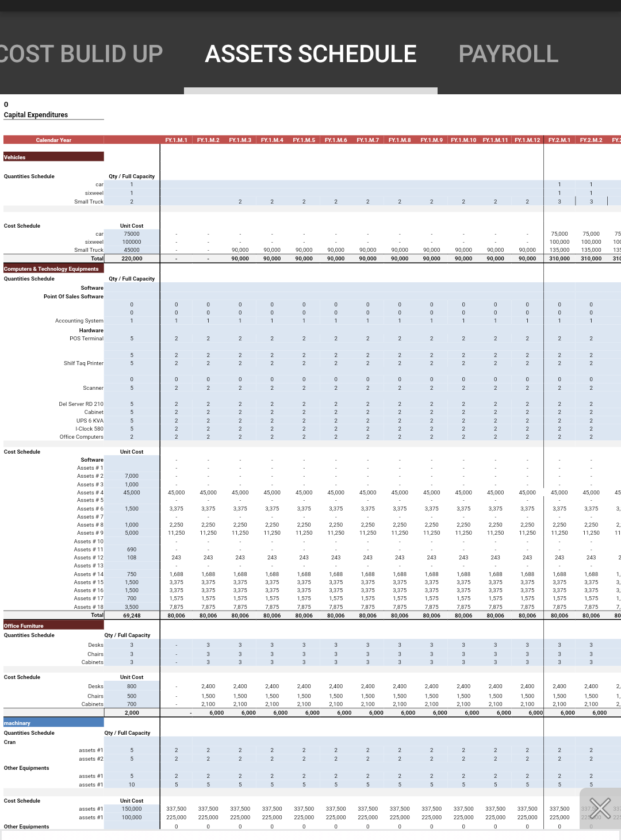621x840 pixels.
Task: Click the unit cost 100,000 machinery cell
Action: [x=132, y=818]
